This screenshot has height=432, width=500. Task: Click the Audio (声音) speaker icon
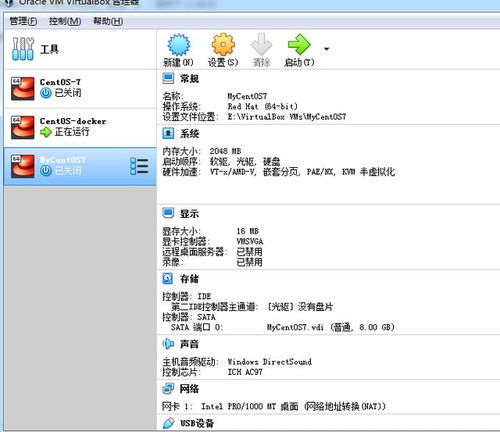(x=168, y=344)
